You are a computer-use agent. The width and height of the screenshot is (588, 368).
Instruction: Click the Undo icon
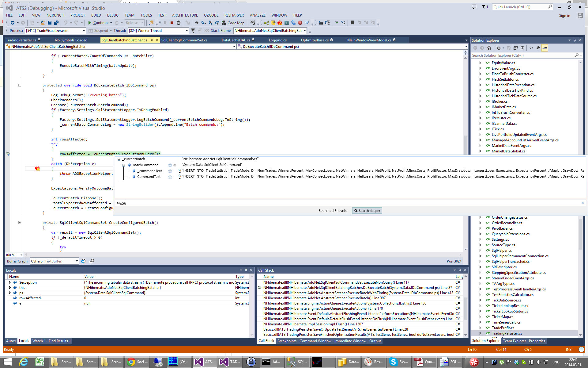click(65, 23)
